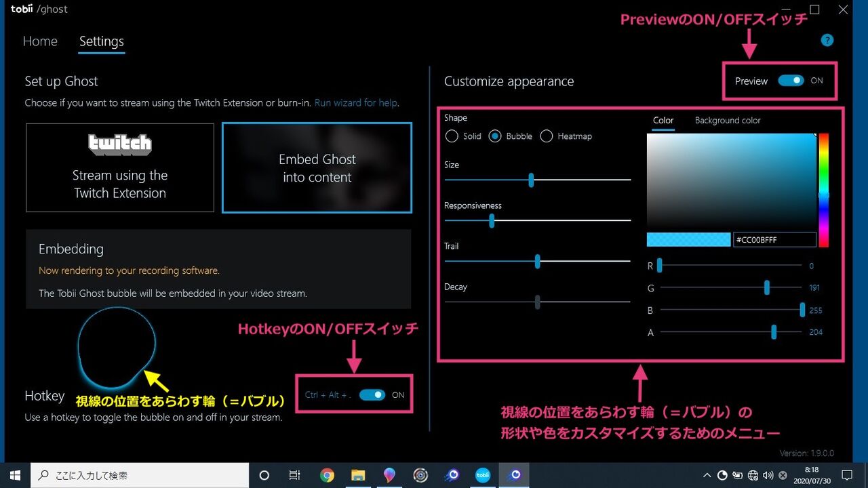Launch Google Chrome from the taskbar
868x488 pixels.
(x=328, y=475)
